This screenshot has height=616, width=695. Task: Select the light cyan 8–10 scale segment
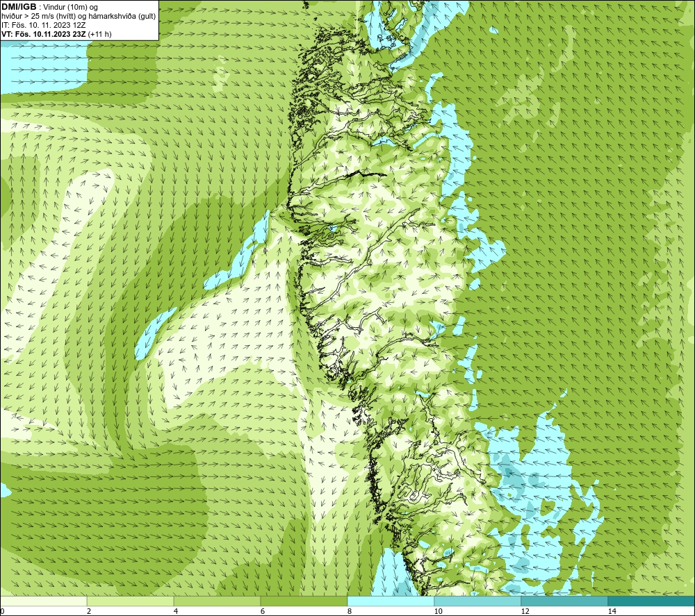pyautogui.click(x=391, y=601)
